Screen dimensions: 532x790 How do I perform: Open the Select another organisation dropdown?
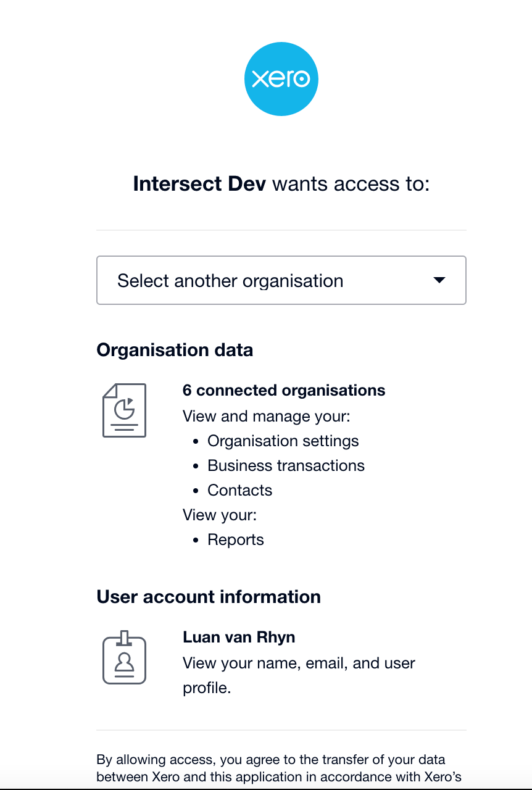tap(281, 280)
